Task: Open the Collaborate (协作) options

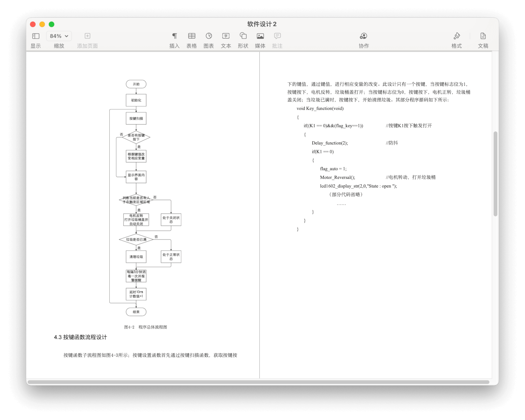Action: [x=364, y=36]
